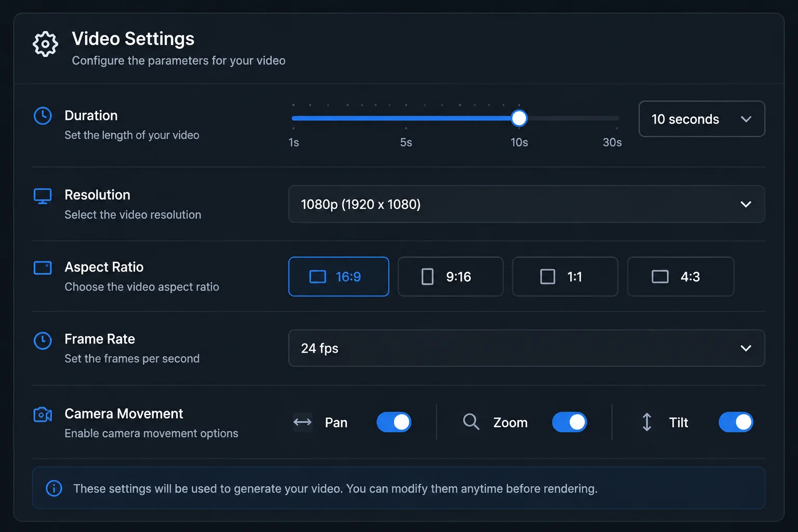Toggle the Pan switch off

click(394, 422)
